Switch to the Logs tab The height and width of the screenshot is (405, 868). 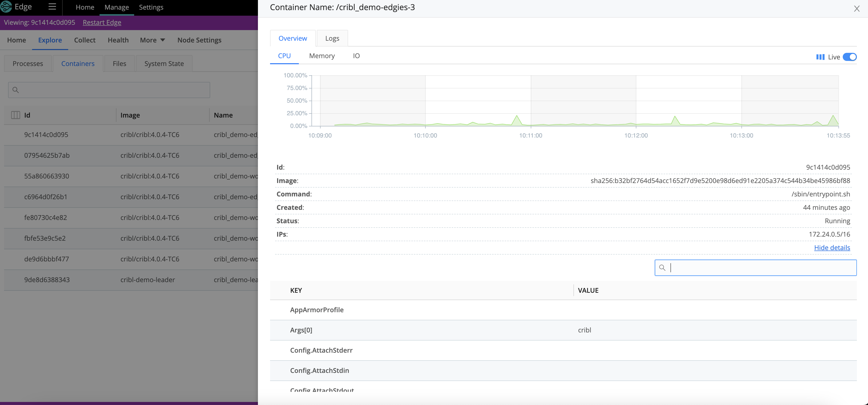[x=332, y=38]
